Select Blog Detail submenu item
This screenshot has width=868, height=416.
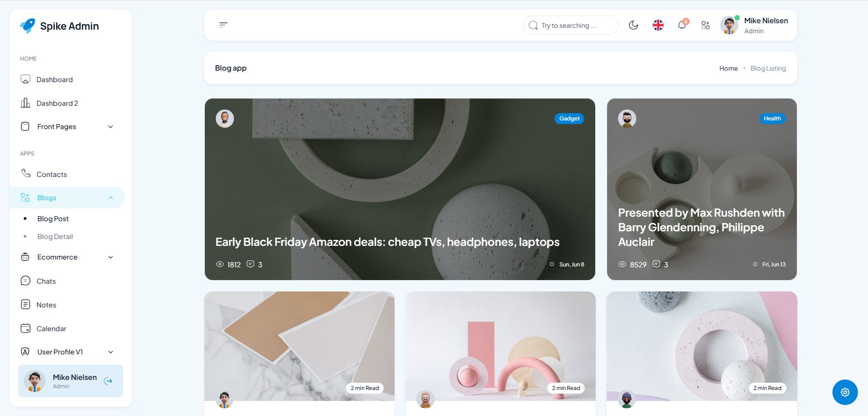pyautogui.click(x=55, y=237)
